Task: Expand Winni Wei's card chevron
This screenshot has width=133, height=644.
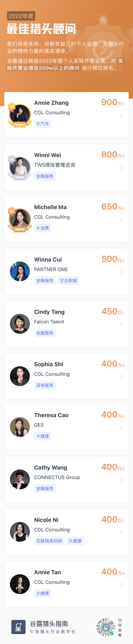Action: pyautogui.click(x=121, y=167)
